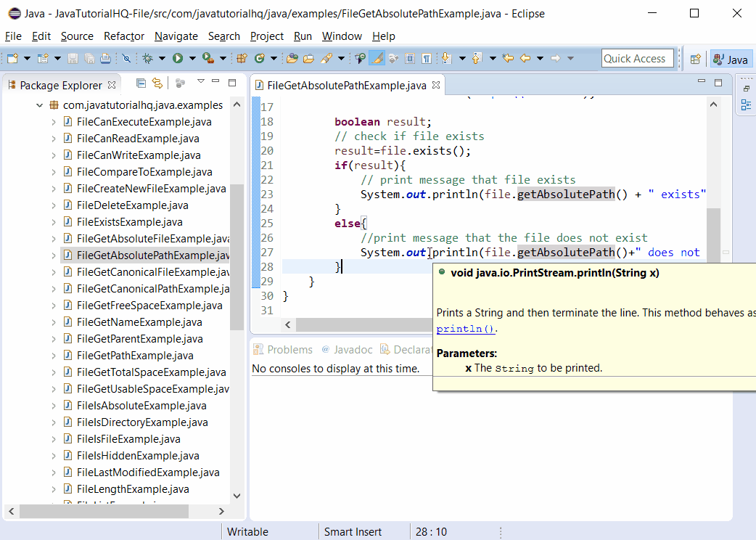Minimize the editor area
756x540 pixels.
702,81
